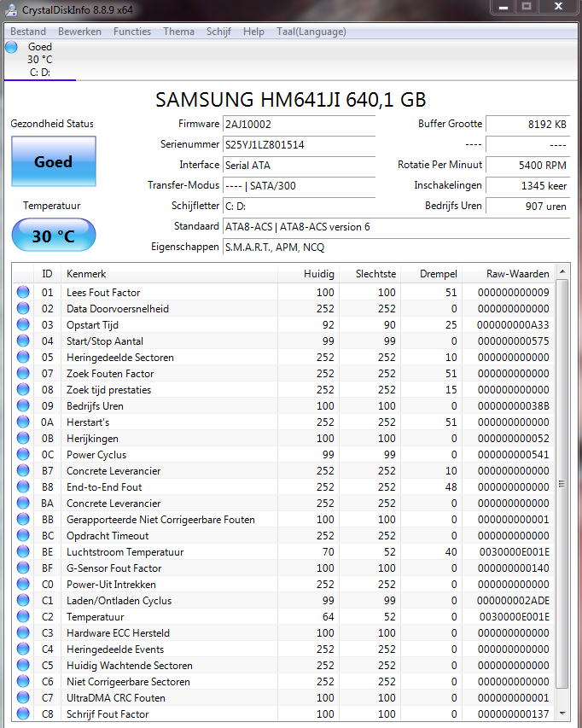Click status icon of Laden/Ontladen Cyclus row
The height and width of the screenshot is (728, 582).
pyautogui.click(x=23, y=600)
